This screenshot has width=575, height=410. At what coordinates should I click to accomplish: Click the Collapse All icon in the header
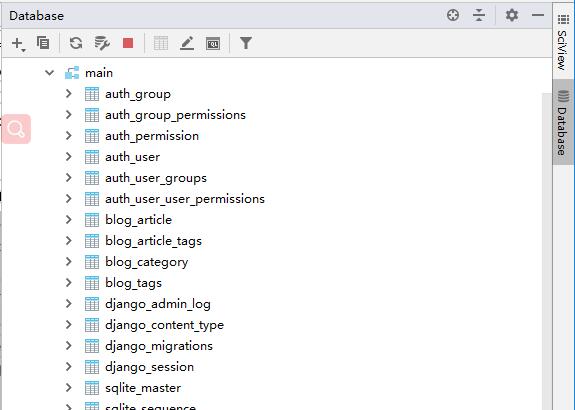coord(479,15)
